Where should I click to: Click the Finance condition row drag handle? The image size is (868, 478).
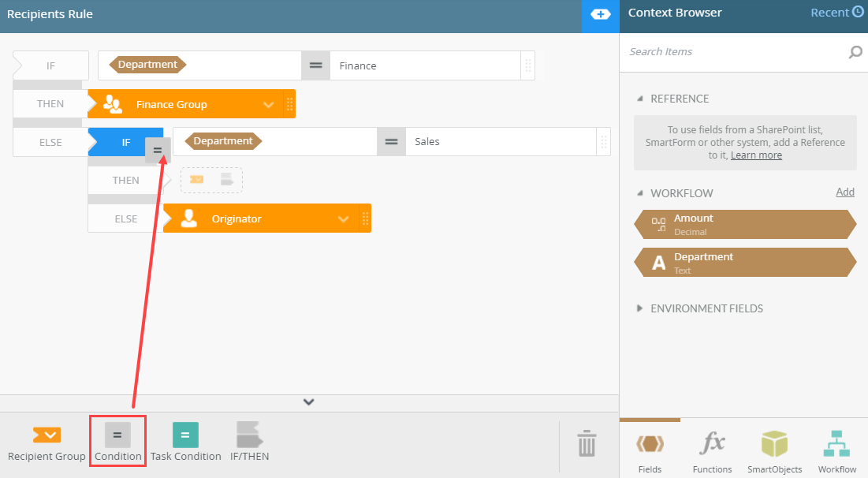[x=528, y=65]
